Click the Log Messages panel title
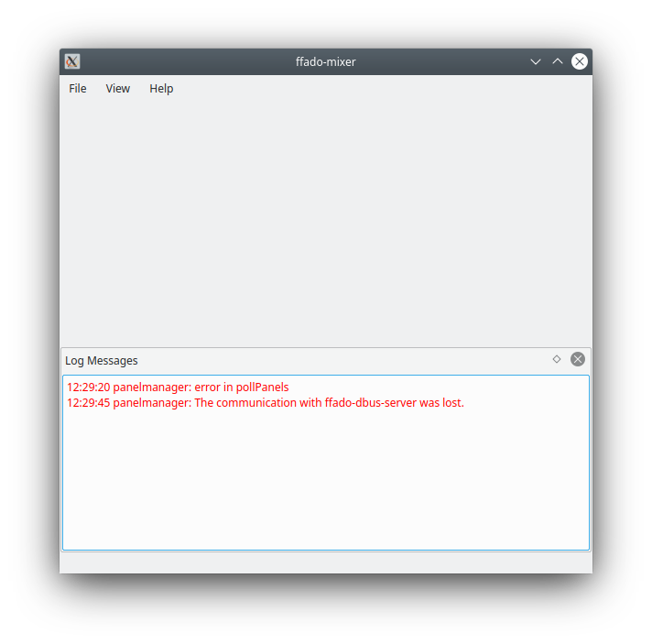Viewport: 652px width, 644px height. coord(102,361)
